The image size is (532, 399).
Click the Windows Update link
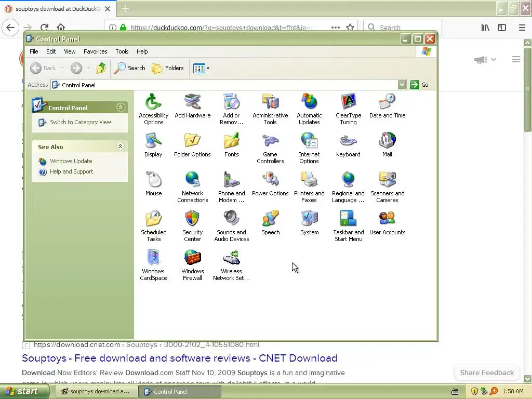point(71,161)
